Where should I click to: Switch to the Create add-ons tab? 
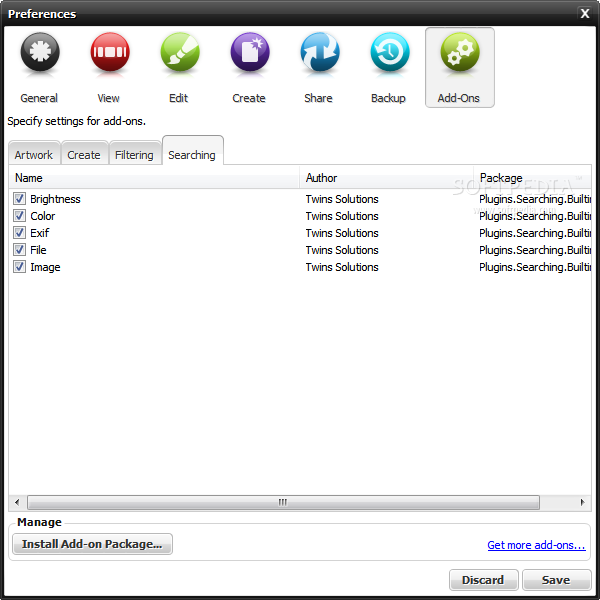(x=84, y=154)
